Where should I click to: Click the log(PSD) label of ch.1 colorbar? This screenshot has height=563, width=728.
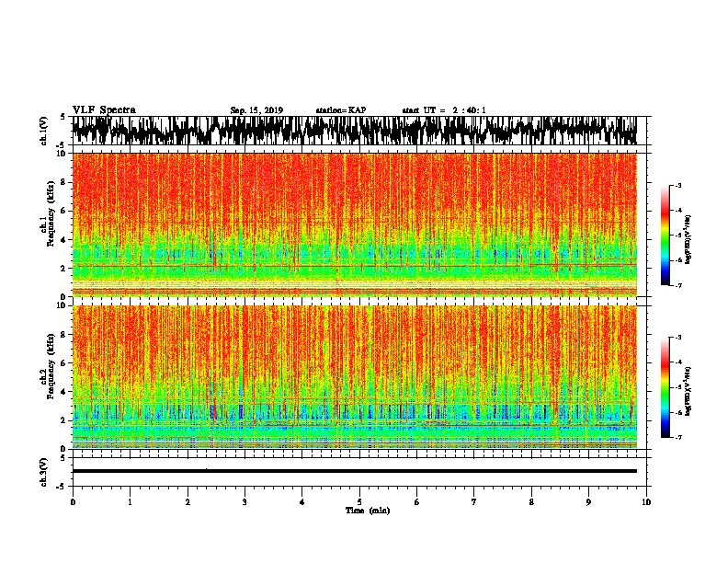pyautogui.click(x=688, y=239)
